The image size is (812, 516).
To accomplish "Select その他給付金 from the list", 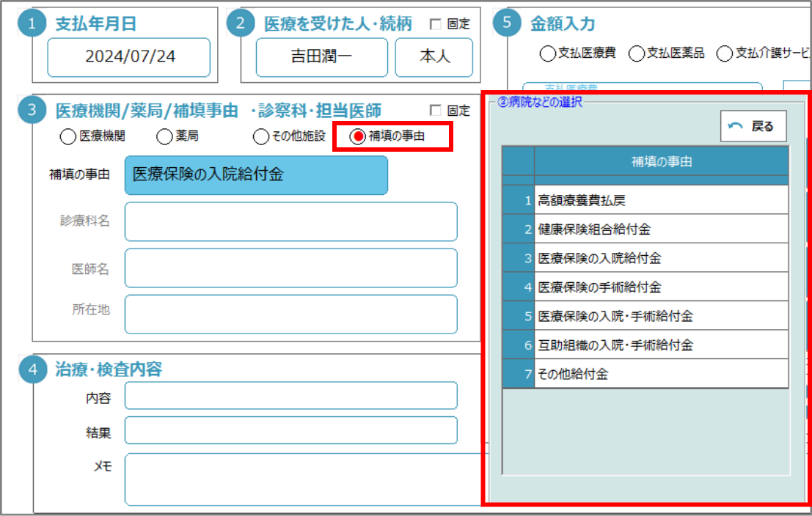I will coord(660,374).
